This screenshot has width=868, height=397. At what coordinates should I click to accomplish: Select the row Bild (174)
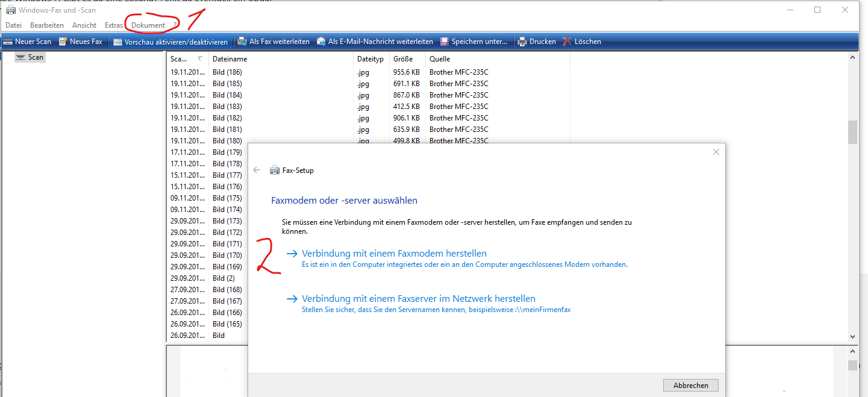(x=207, y=210)
